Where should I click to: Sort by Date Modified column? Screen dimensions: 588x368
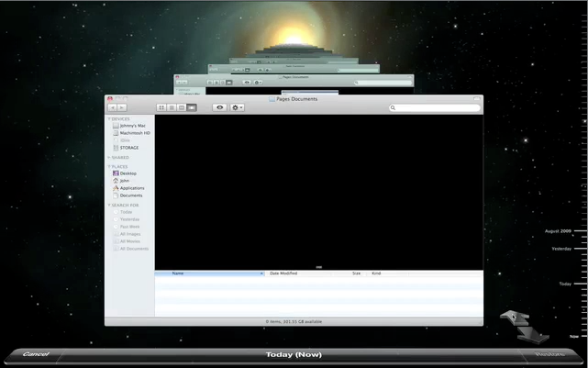click(x=298, y=273)
